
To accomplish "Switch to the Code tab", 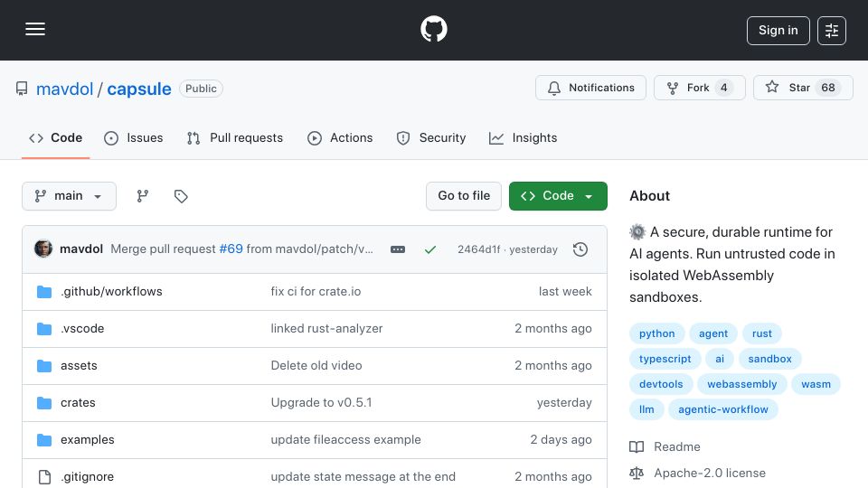I will coord(55,137).
